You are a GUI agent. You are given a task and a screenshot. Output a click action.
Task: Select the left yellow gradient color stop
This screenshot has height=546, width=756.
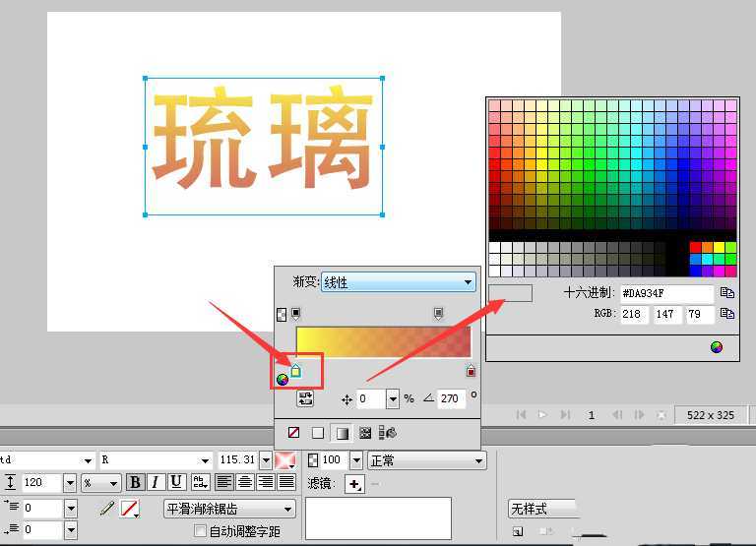(295, 371)
